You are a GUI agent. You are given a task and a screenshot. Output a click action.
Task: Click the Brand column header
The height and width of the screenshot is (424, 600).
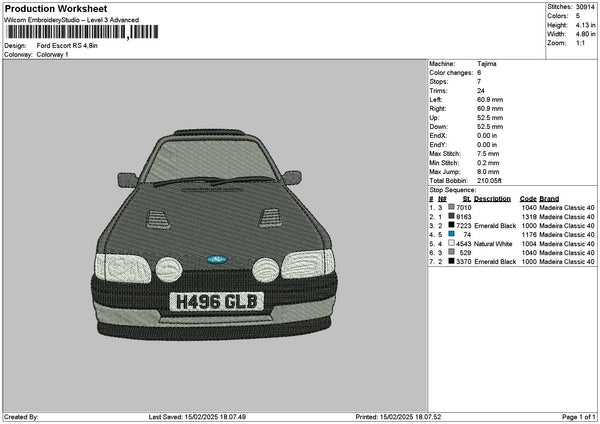pos(547,198)
